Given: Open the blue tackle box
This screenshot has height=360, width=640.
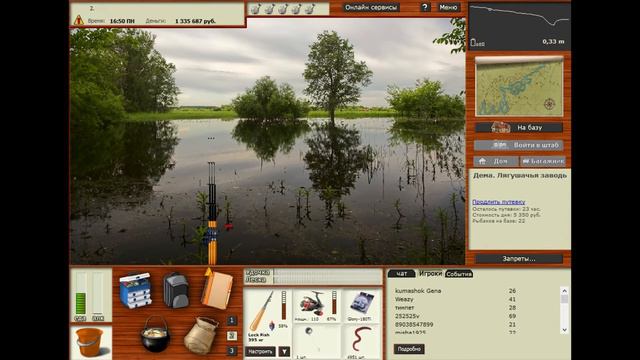Looking at the screenshot, I should click(x=136, y=290).
